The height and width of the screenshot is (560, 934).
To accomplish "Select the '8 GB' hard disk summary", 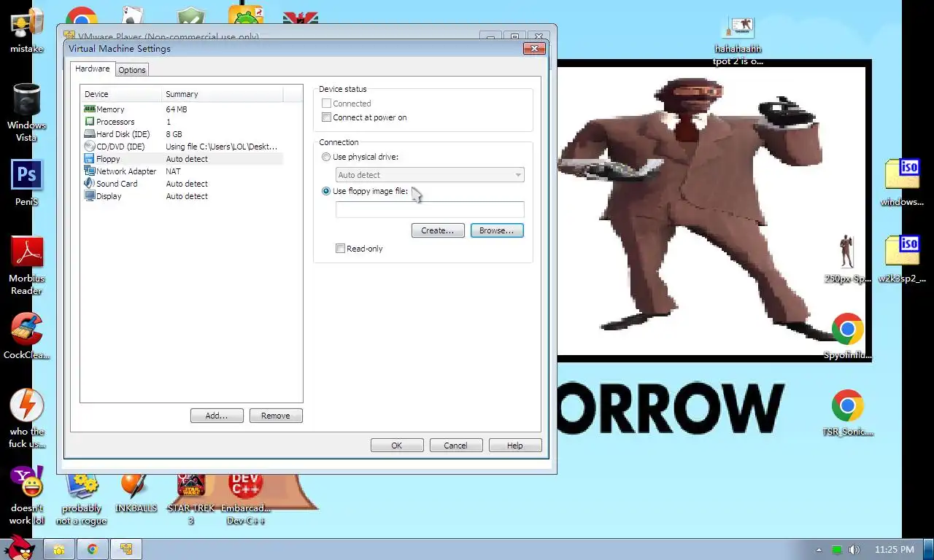I will (174, 134).
